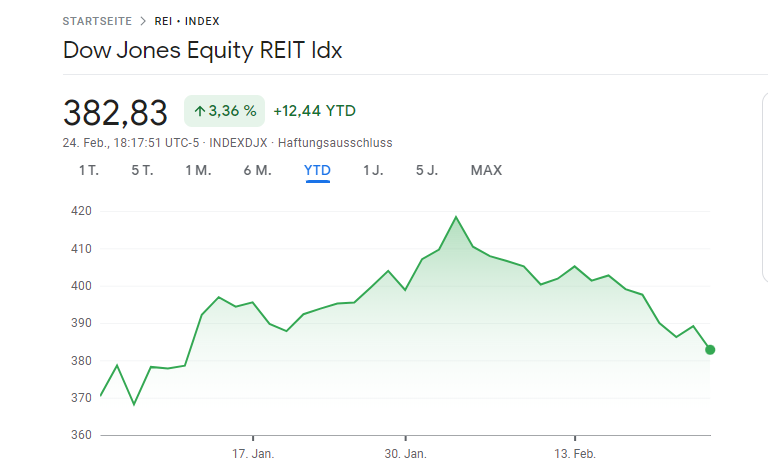The height and width of the screenshot is (472, 768).
Task: Click the current price 382,83
Action: [x=115, y=113]
